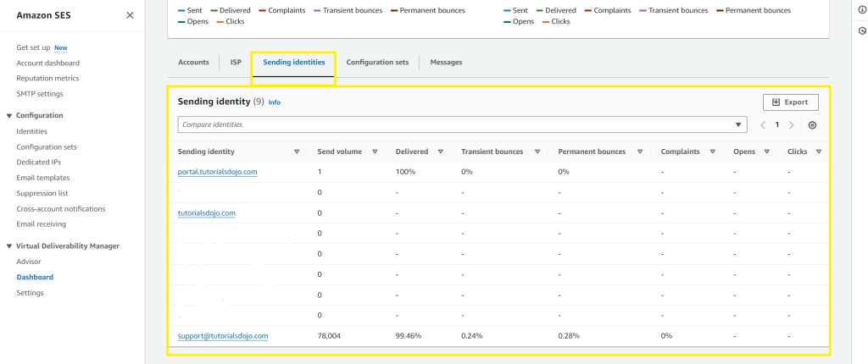
Task: Collapse the Configuration section
Action: click(9, 115)
